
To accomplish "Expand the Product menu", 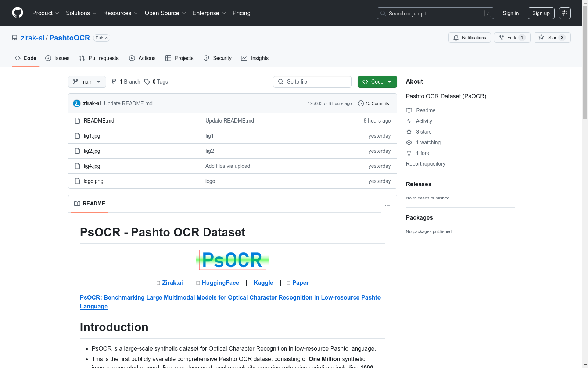I will click(46, 13).
